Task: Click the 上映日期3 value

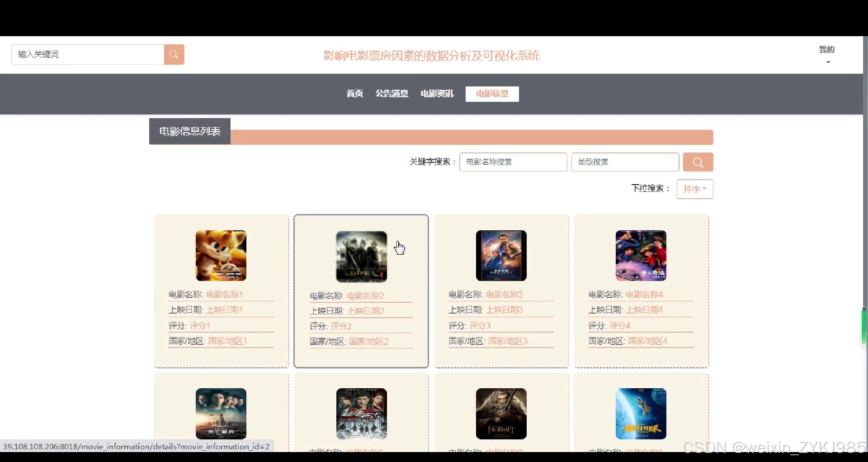Action: coord(505,310)
